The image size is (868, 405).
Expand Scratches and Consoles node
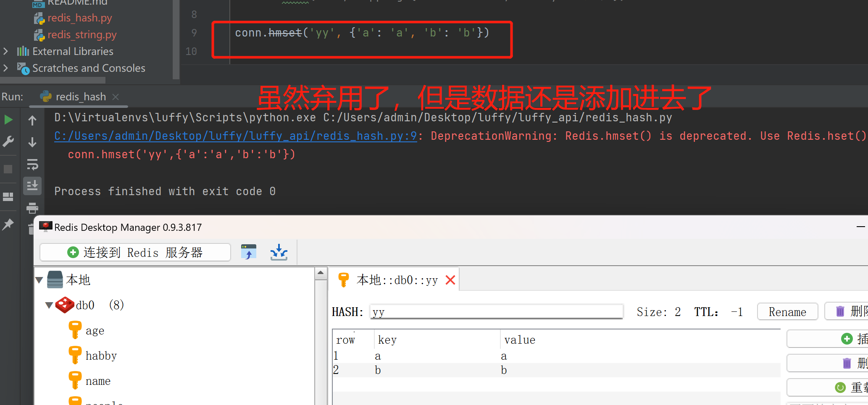(5, 68)
